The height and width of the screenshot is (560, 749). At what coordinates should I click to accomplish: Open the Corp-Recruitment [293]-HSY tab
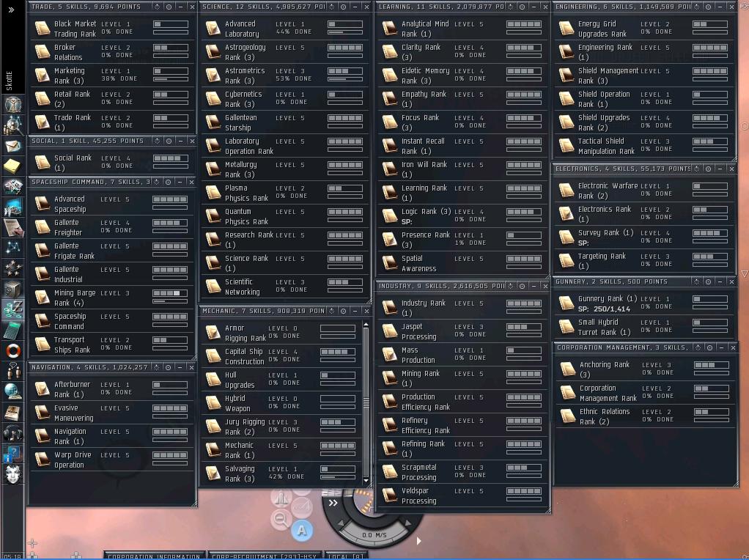pos(264,556)
